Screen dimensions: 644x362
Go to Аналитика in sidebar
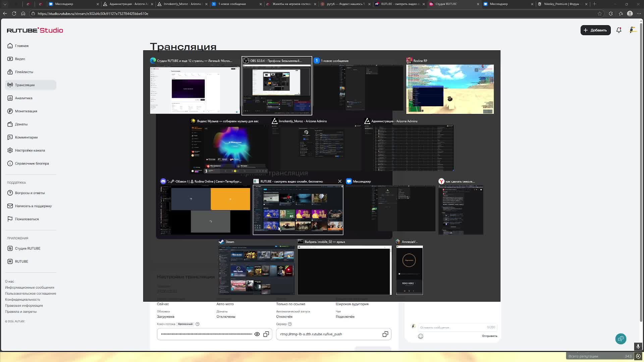coord(23,98)
